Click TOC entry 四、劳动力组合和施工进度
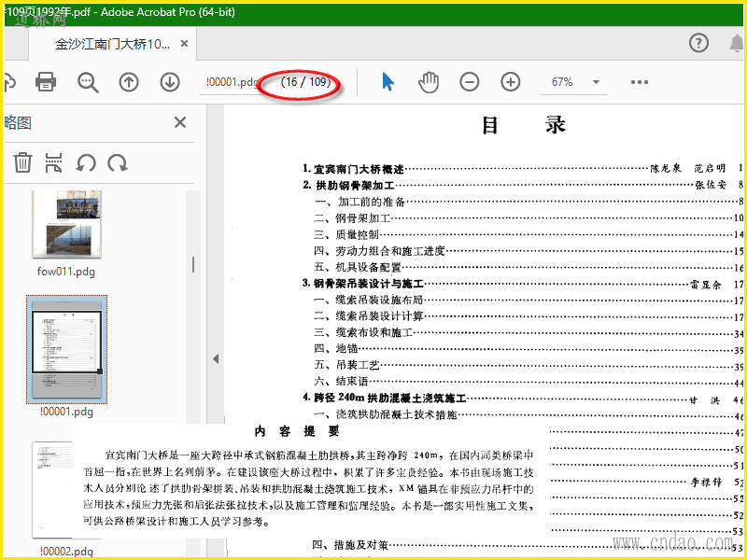Screen dimensions: 747x560 pyautogui.click(x=379, y=250)
